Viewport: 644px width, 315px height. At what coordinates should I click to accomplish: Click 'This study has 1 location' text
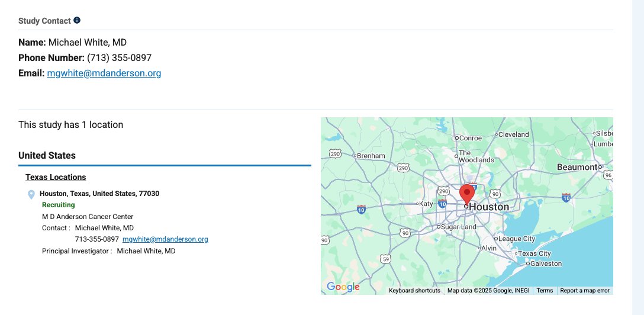point(70,125)
